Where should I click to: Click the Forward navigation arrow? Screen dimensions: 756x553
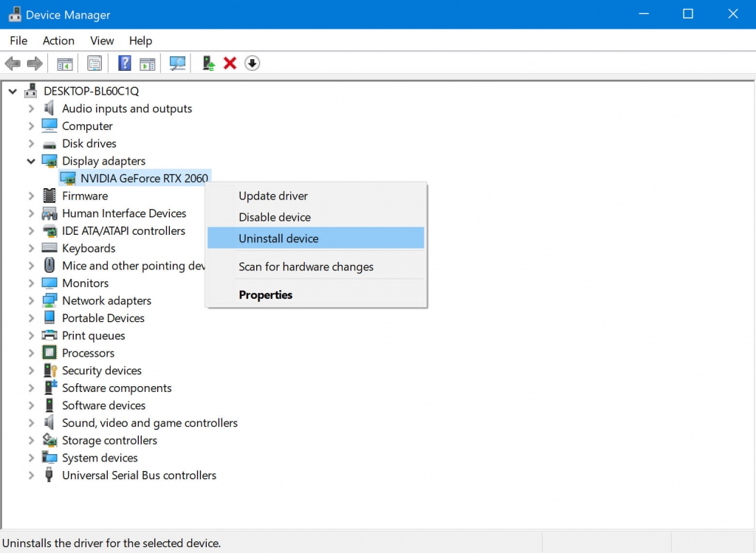click(34, 63)
